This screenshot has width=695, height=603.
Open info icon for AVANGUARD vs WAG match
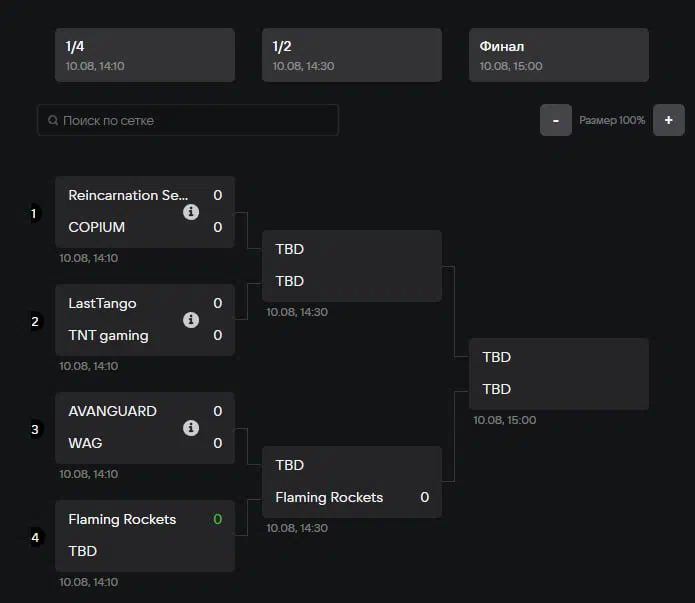pyautogui.click(x=191, y=428)
